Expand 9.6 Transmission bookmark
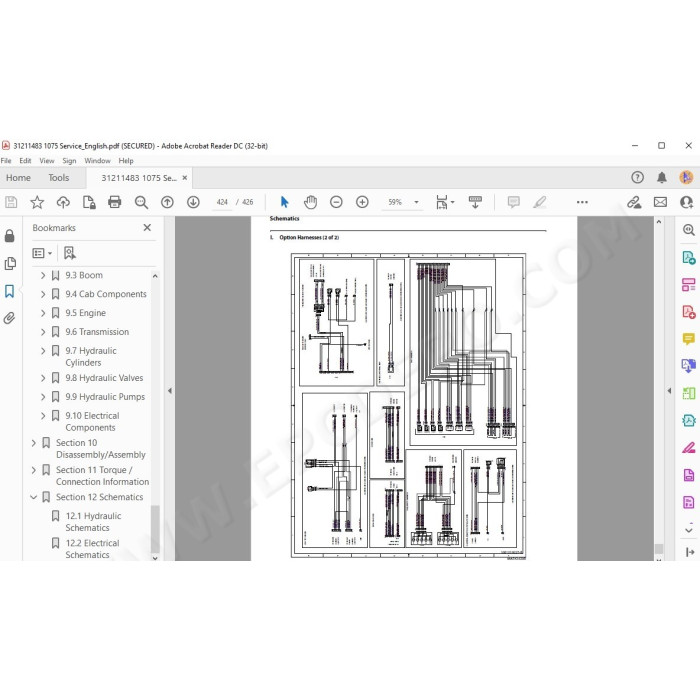The width and height of the screenshot is (700, 700). click(43, 332)
